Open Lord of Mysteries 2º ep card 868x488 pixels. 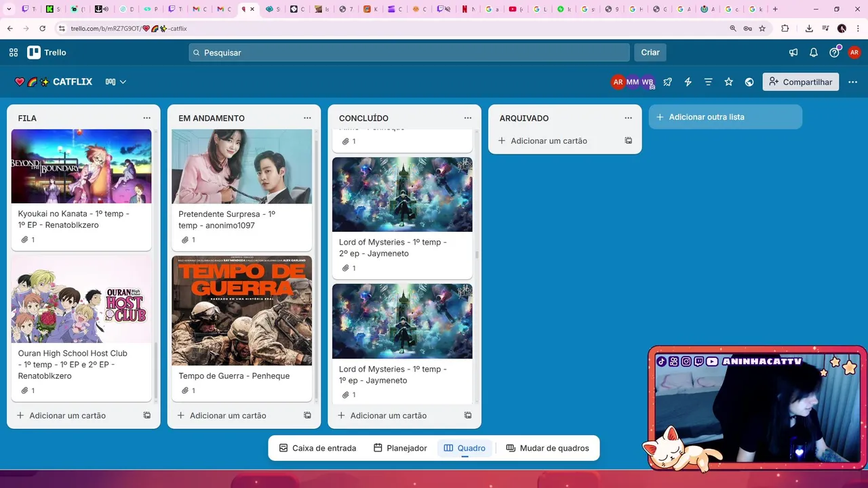(x=402, y=218)
